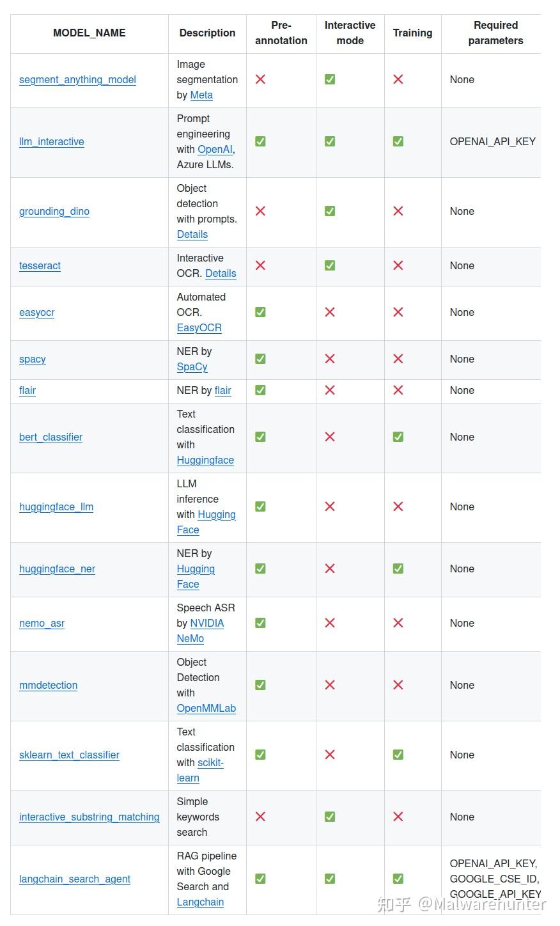Click the red cross for mmdetection Training
Viewport: 560px width, 926px height.
click(398, 685)
